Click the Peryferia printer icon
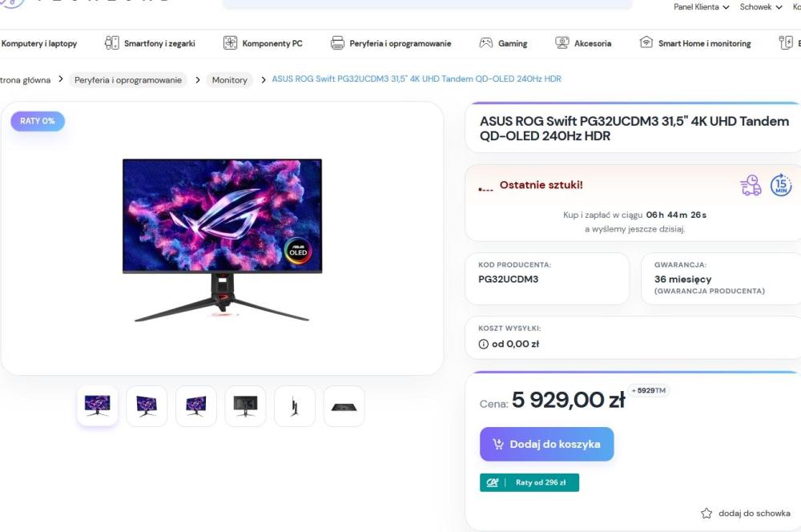Viewport: 801px width, 532px height. pyautogui.click(x=337, y=43)
